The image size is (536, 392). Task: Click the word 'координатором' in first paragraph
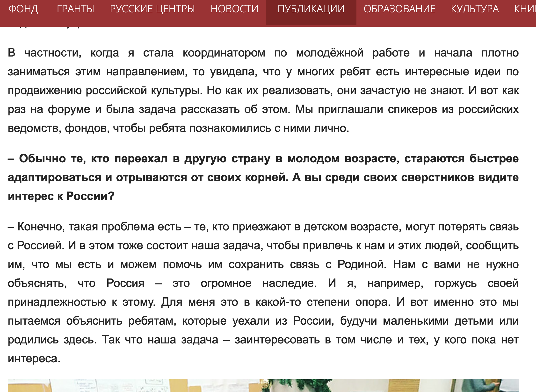click(224, 53)
